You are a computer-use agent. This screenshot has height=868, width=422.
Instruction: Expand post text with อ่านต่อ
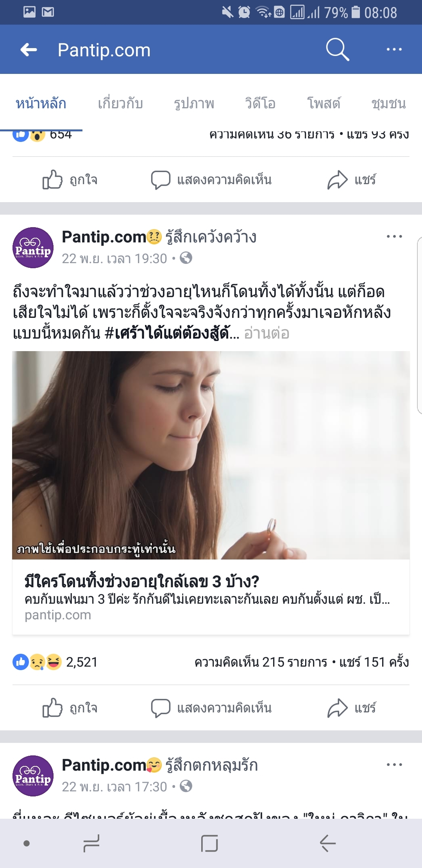tap(266, 333)
